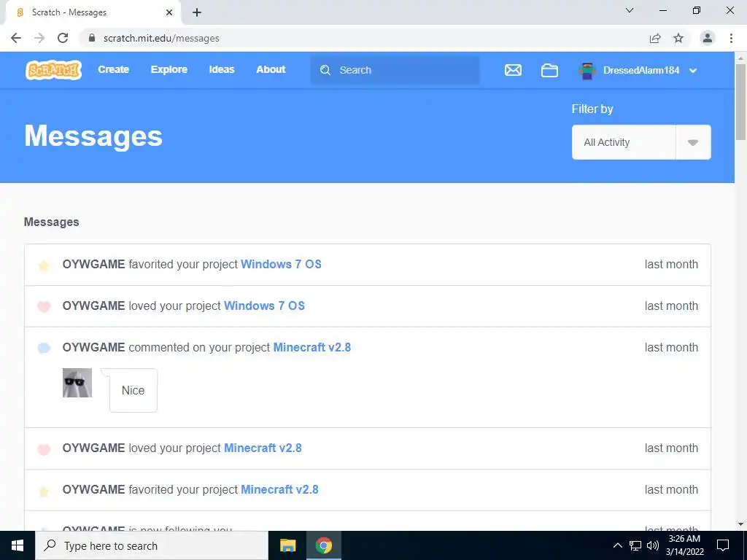Screen dimensions: 747x560
Task: Open Minecraft v2.8 link in loved message
Action: pyautogui.click(x=263, y=448)
